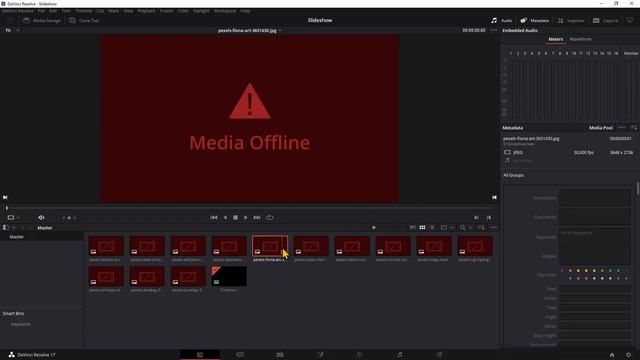Open the Clone Tool
The image size is (640, 360).
[84, 20]
